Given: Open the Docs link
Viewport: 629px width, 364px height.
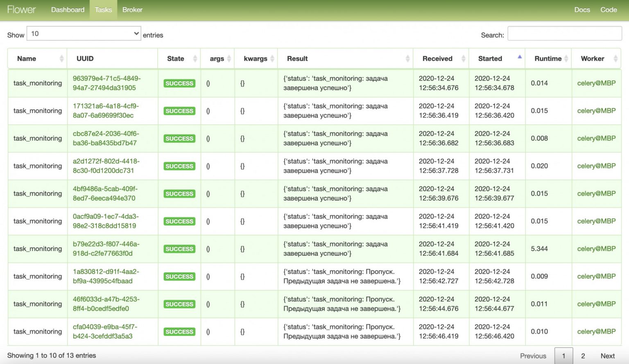Looking at the screenshot, I should (582, 10).
